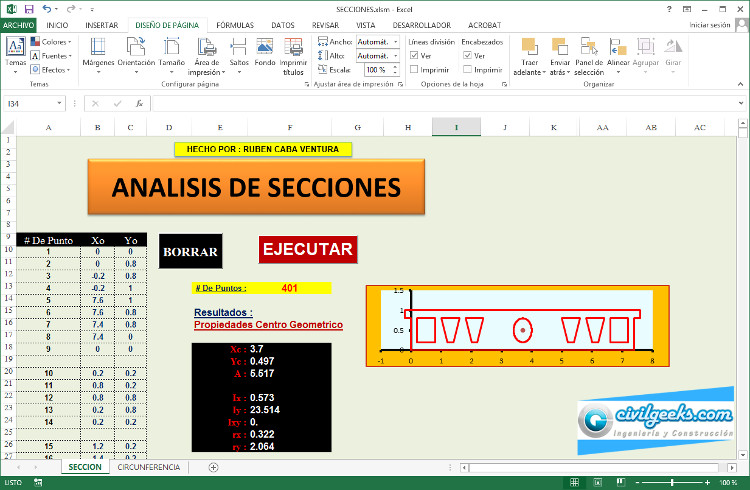750x490 pixels.
Task: Click the zoom slider in status bar
Action: tap(672, 482)
